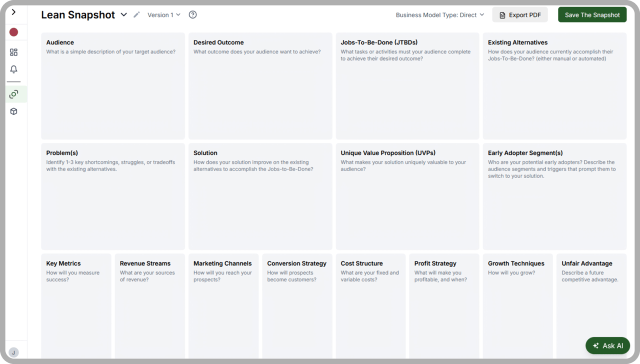
Task: Open the dashboard grid icon in sidebar
Action: (x=13, y=52)
